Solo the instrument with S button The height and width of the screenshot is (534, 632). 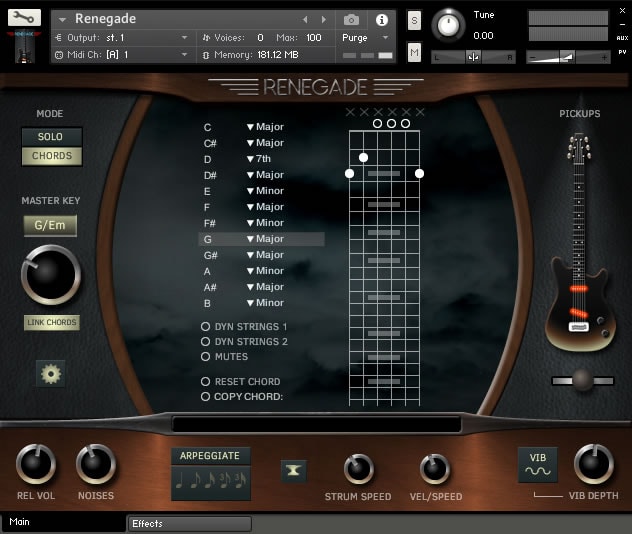(x=414, y=21)
